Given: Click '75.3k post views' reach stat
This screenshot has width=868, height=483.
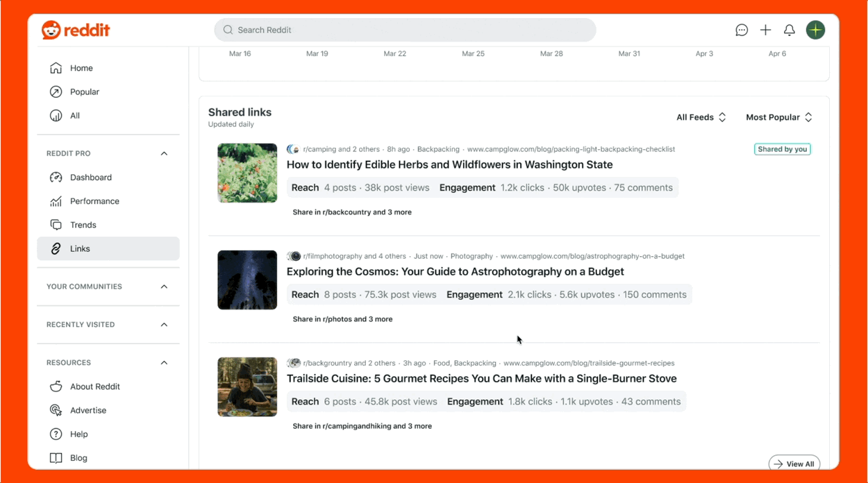Looking at the screenshot, I should pos(400,294).
